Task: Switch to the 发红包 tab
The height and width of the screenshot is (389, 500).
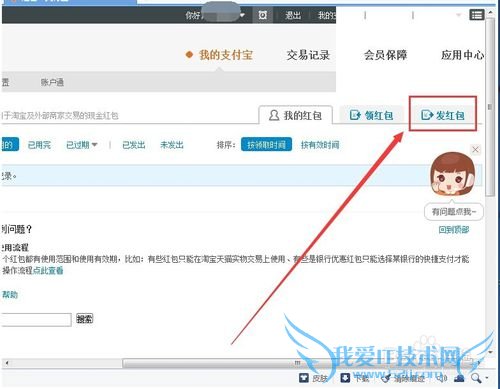Action: tap(443, 115)
